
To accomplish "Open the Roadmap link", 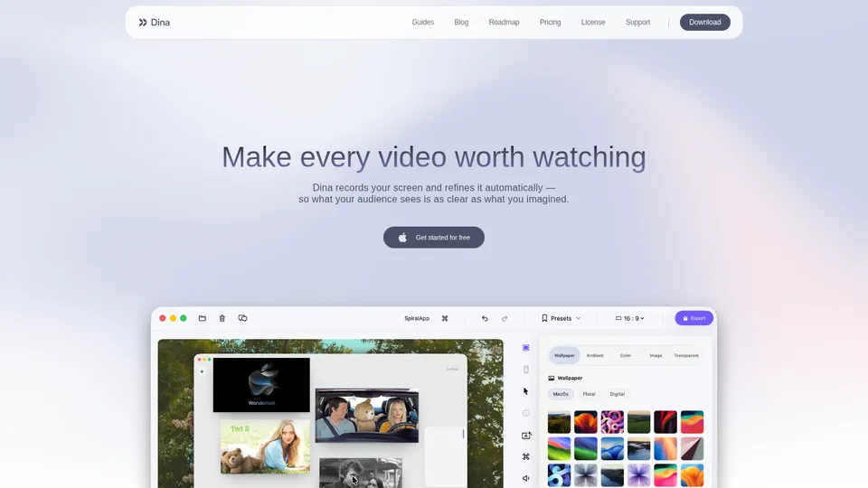I will (x=504, y=22).
